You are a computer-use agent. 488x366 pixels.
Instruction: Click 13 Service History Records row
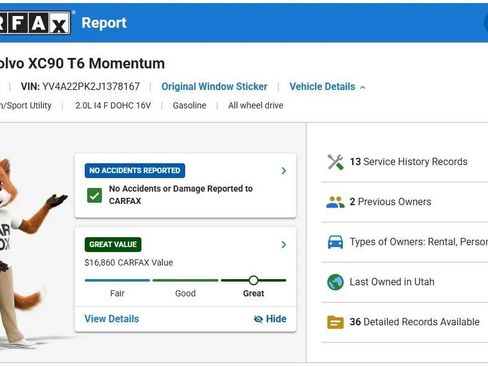point(404,162)
